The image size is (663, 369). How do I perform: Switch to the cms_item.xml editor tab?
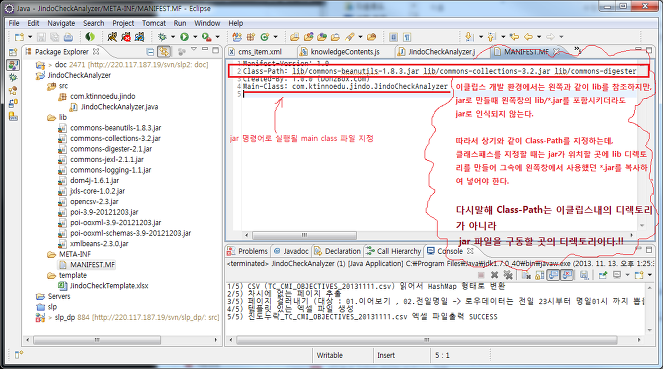click(255, 52)
